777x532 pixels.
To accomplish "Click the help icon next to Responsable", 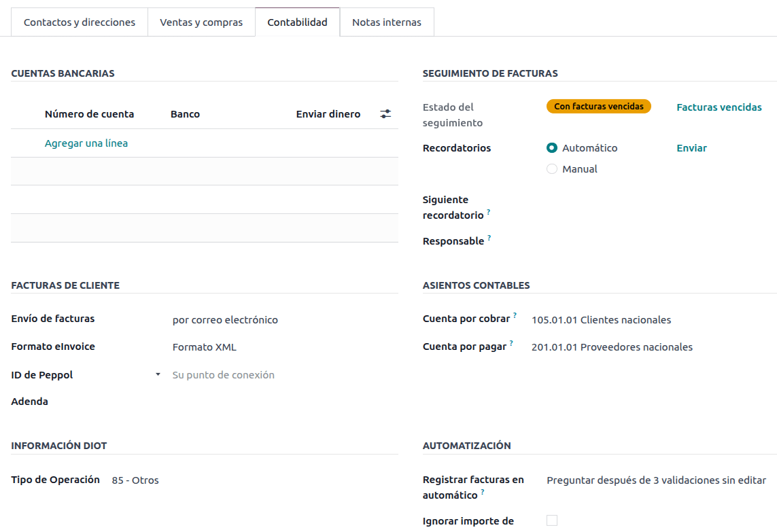I will click(x=489, y=238).
